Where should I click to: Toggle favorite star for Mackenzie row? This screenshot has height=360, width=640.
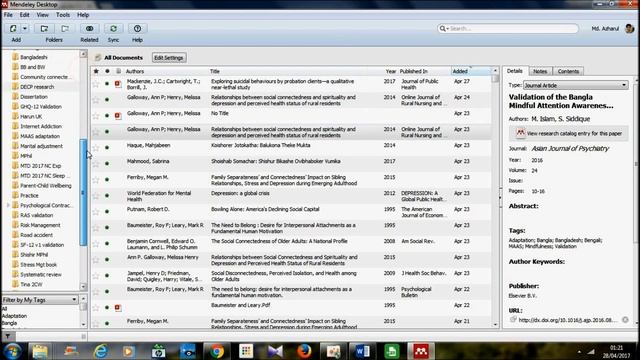pos(96,84)
